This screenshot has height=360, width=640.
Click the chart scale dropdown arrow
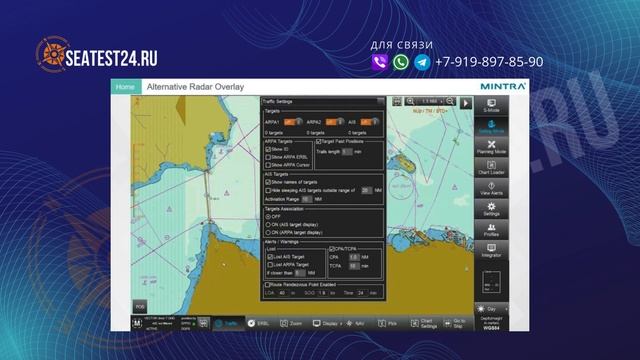tap(441, 101)
